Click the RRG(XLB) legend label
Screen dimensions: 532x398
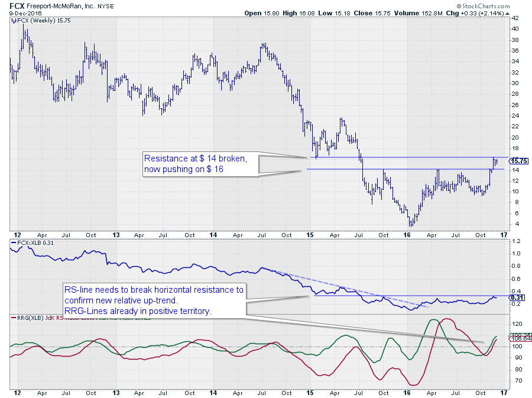[x=30, y=318]
